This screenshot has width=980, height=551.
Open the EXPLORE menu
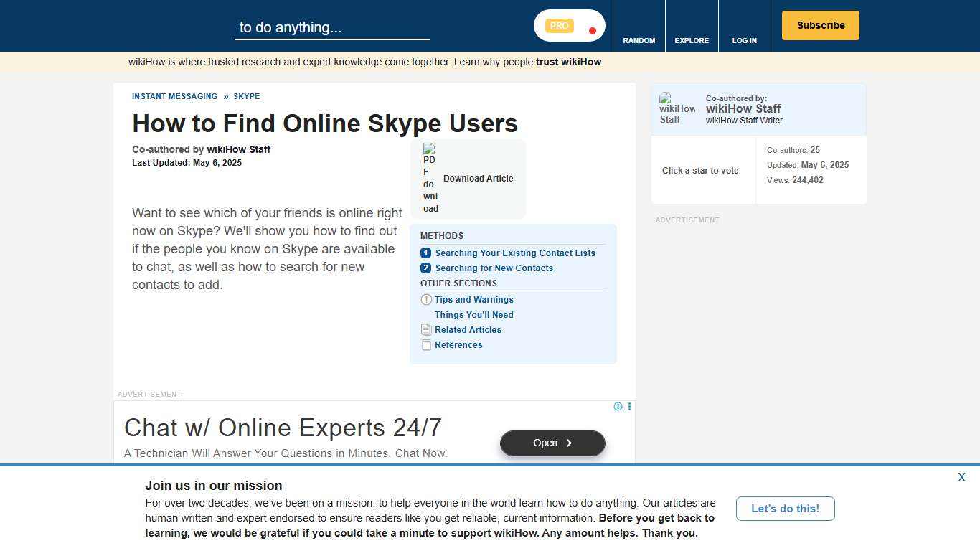click(691, 40)
